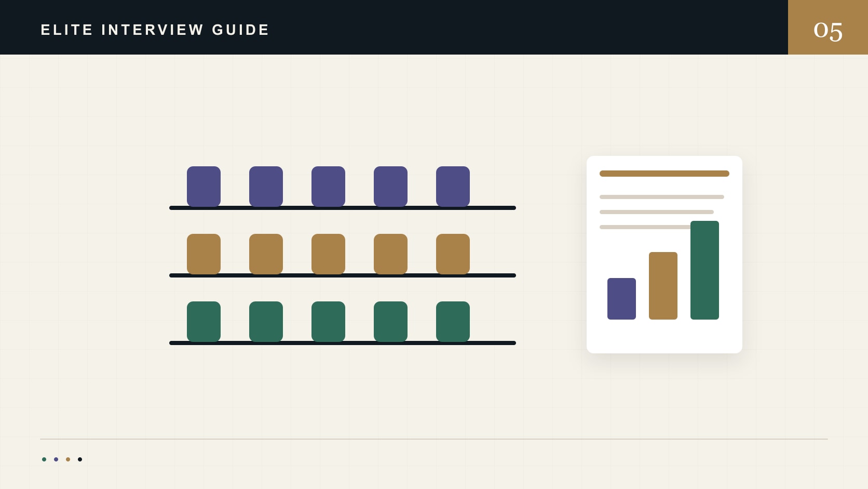Viewport: 868px width, 489px height.
Task: Select the last gold block on the middle shelf
Action: pyautogui.click(x=453, y=254)
